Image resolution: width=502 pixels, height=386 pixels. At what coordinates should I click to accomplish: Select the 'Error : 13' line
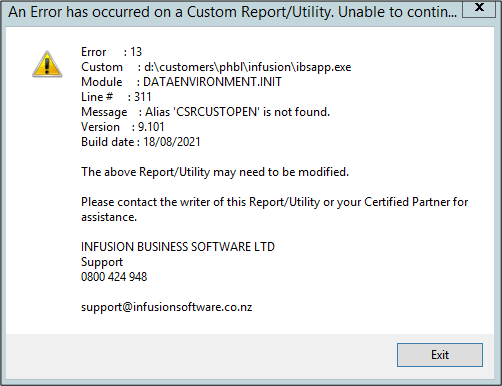[x=111, y=52]
